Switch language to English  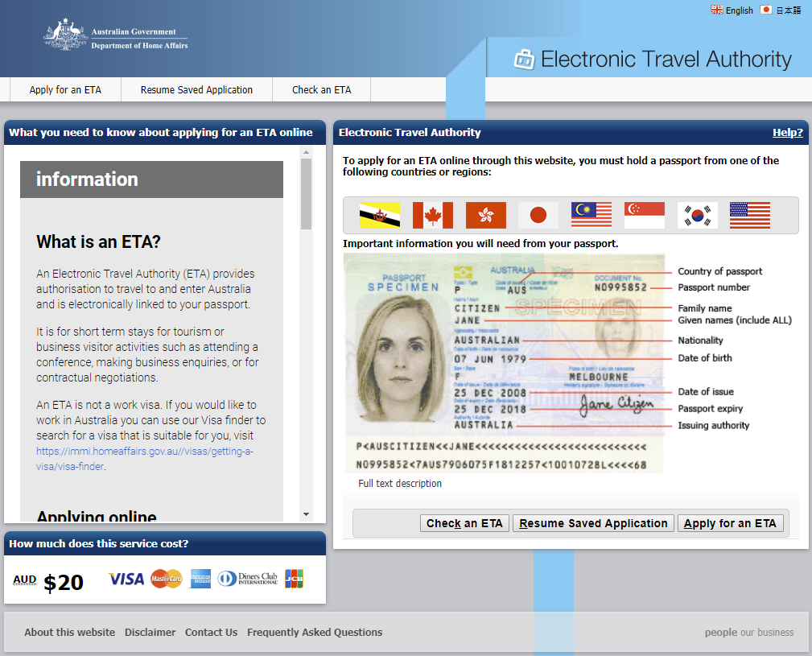(739, 10)
